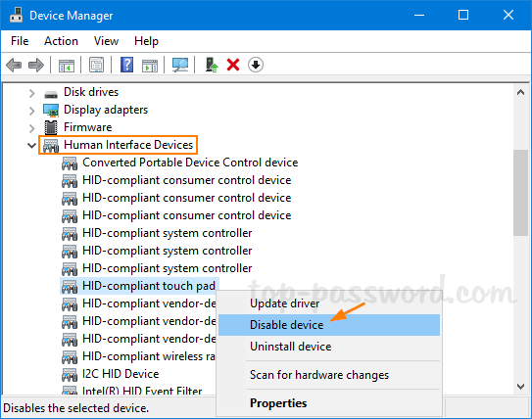Click the Disable device down-arrow icon
The image size is (532, 419).
[x=256, y=65]
